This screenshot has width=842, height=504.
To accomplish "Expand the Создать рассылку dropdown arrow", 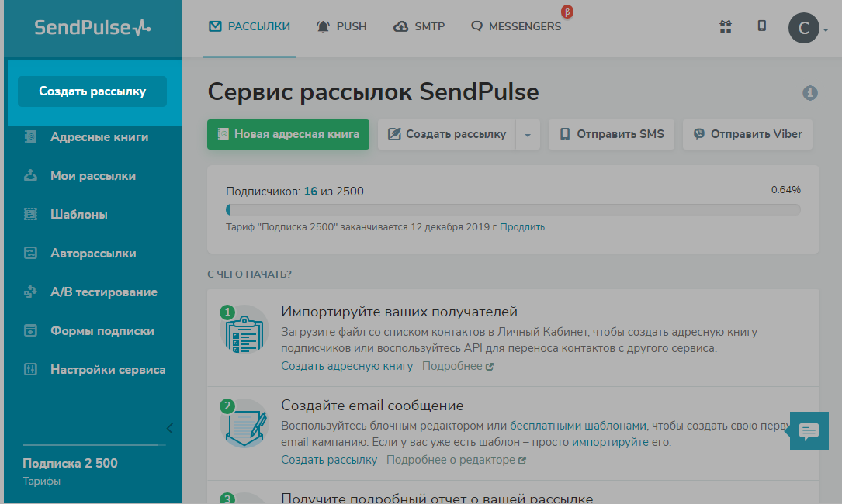I will (528, 135).
